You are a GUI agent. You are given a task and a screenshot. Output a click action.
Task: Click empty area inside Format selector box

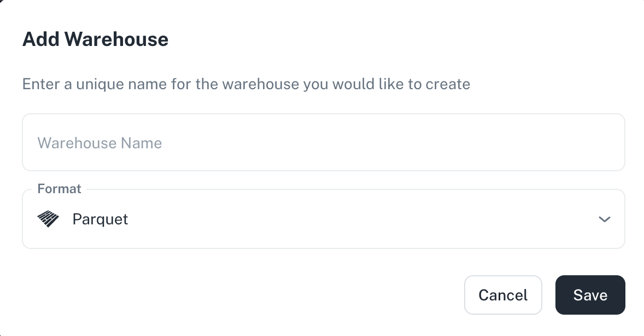click(x=361, y=219)
